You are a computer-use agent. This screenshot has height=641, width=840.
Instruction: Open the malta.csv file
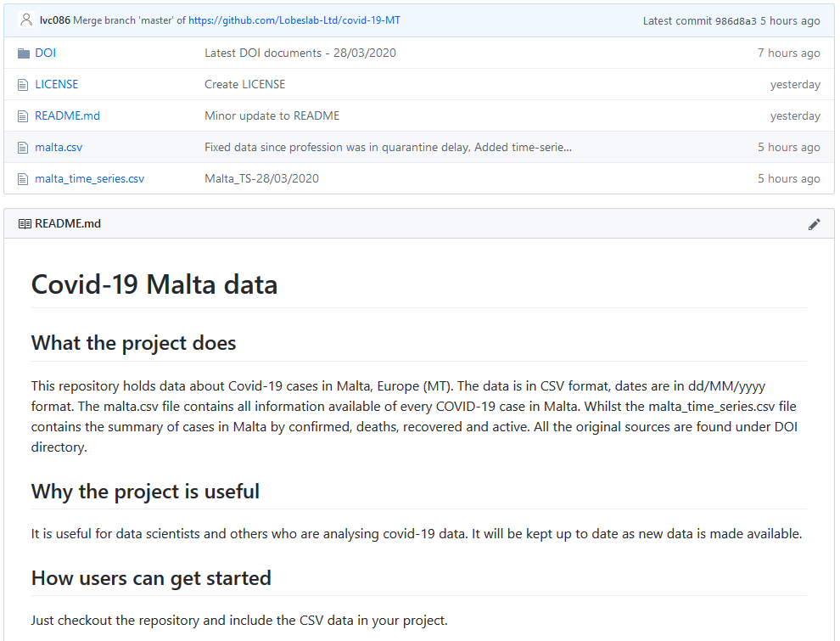[59, 148]
